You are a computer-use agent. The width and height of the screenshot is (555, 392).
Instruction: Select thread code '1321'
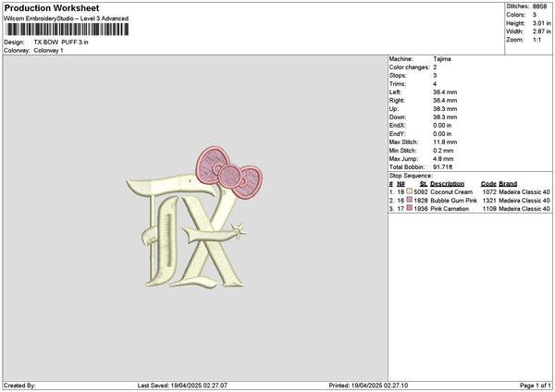pyautogui.click(x=489, y=201)
